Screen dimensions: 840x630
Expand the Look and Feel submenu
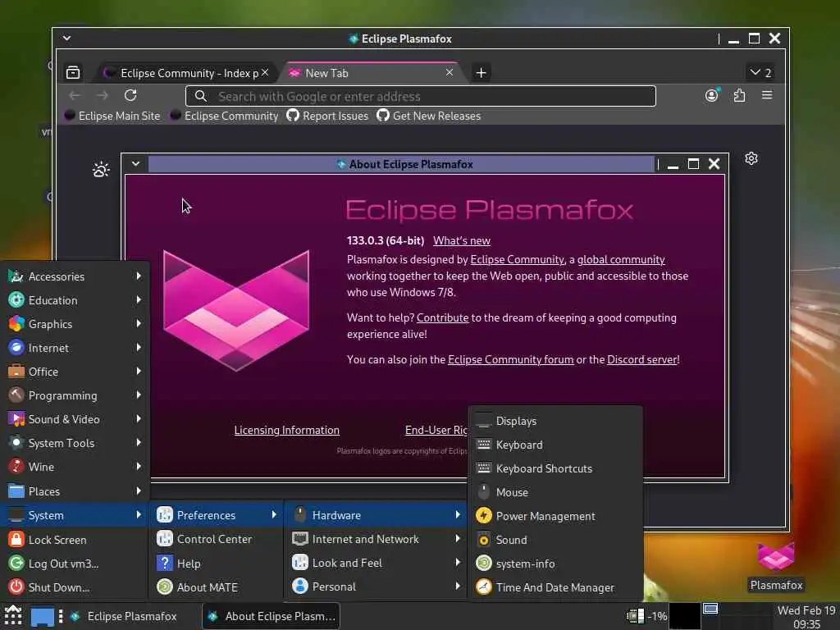pyautogui.click(x=376, y=563)
